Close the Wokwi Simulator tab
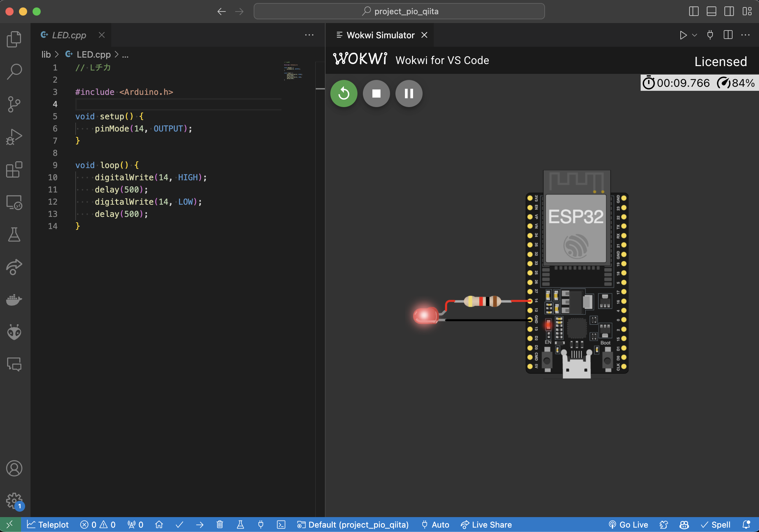The image size is (759, 532). point(424,35)
